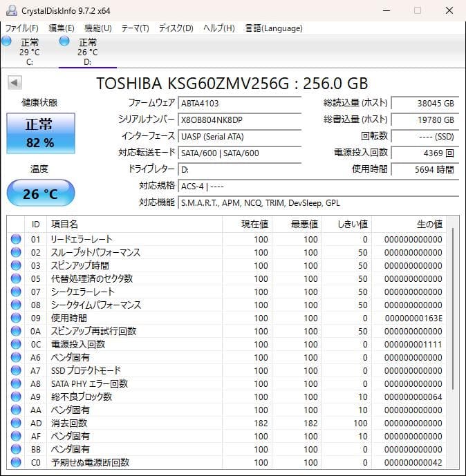Select the C: drive tab at 29 °C
This screenshot has width=466, height=476.
(x=30, y=51)
